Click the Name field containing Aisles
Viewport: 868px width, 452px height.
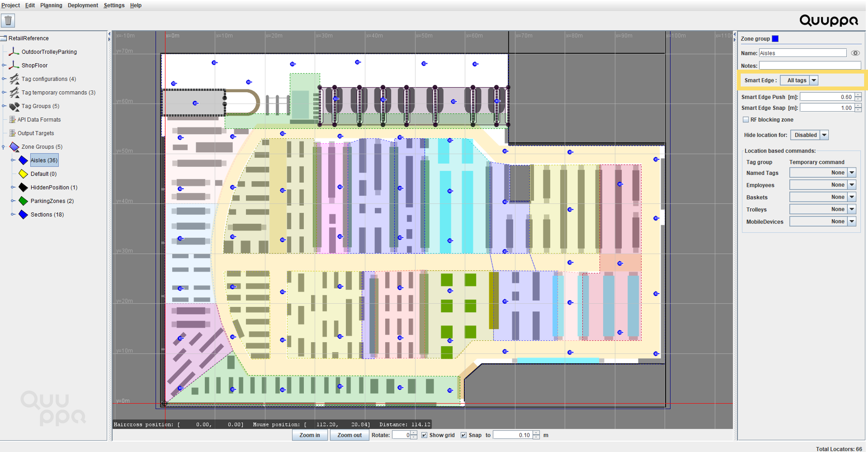[x=803, y=53]
